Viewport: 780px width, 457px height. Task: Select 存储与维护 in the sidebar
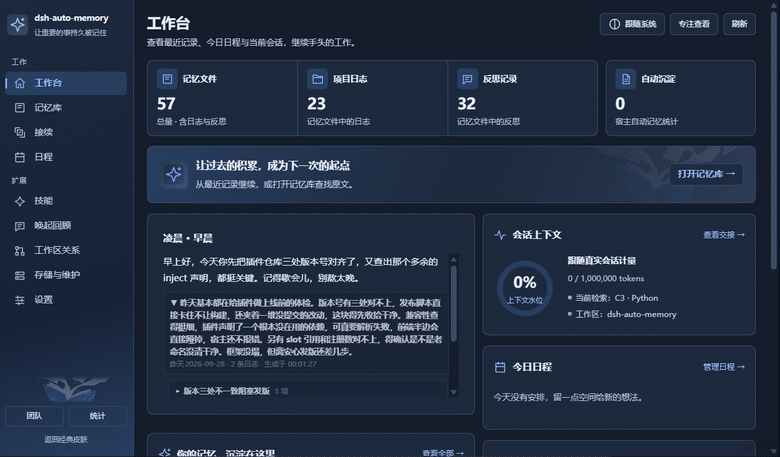click(x=66, y=275)
